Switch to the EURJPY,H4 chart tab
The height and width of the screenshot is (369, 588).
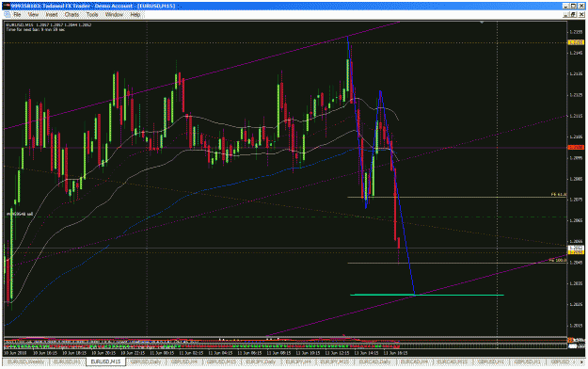[298, 361]
